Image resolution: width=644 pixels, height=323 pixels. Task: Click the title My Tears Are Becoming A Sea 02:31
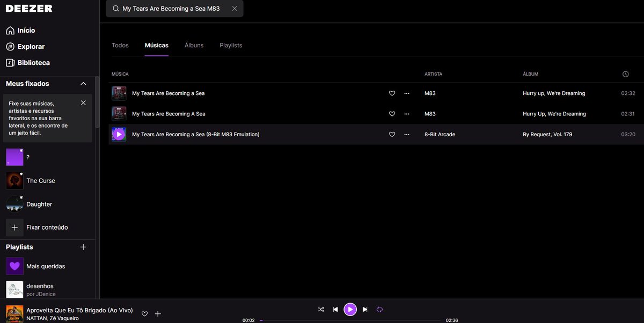169,114
